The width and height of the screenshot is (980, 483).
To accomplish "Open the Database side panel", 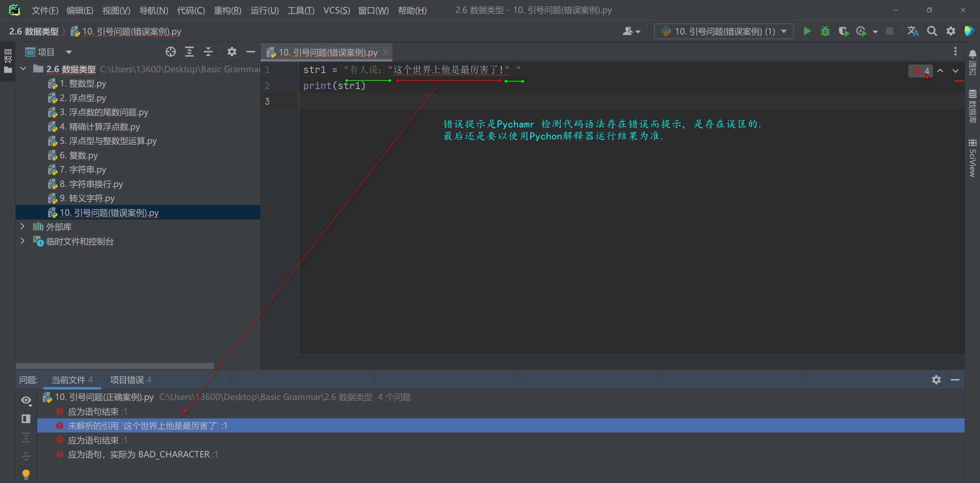I will coord(973,106).
